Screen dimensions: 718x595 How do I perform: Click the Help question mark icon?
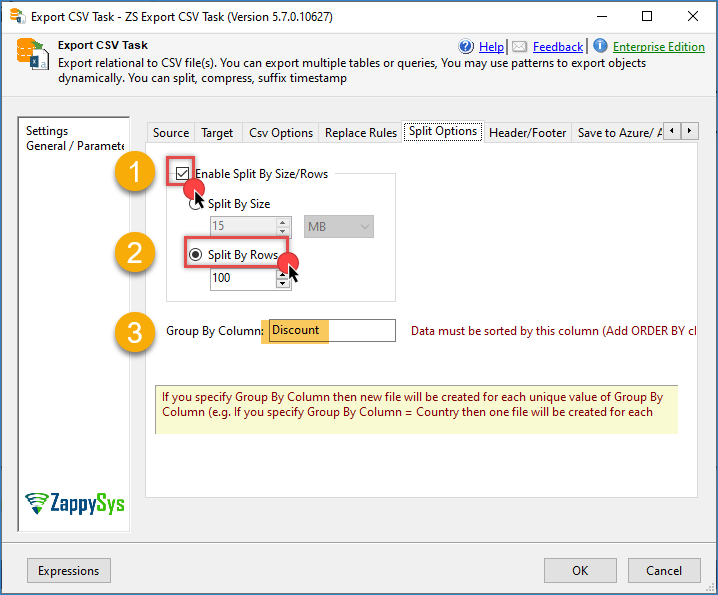(x=466, y=46)
